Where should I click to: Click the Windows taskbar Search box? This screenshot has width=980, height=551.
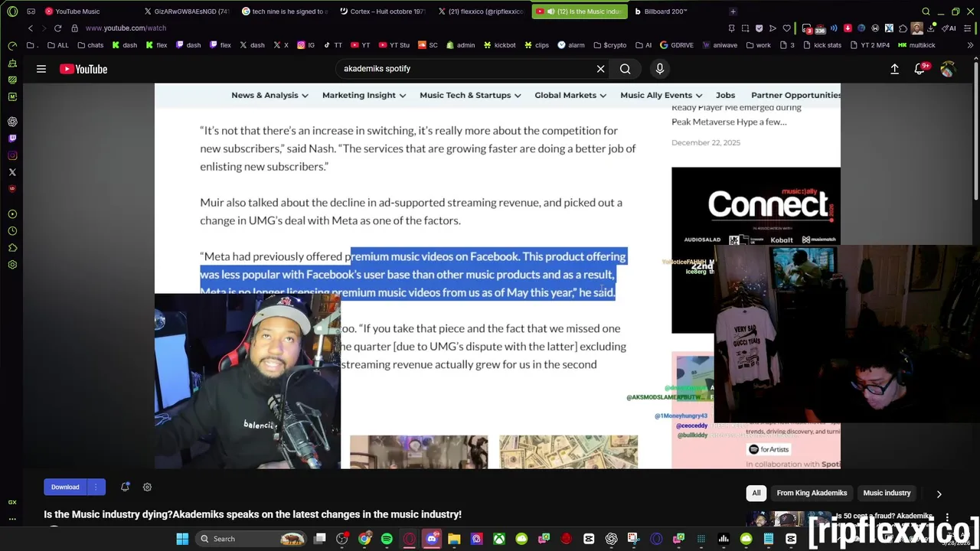(x=251, y=539)
